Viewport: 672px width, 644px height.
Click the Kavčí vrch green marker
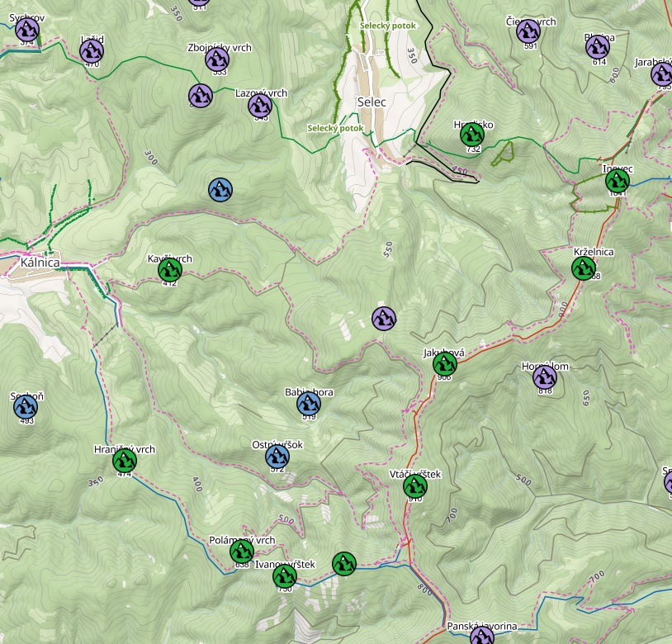tap(169, 270)
